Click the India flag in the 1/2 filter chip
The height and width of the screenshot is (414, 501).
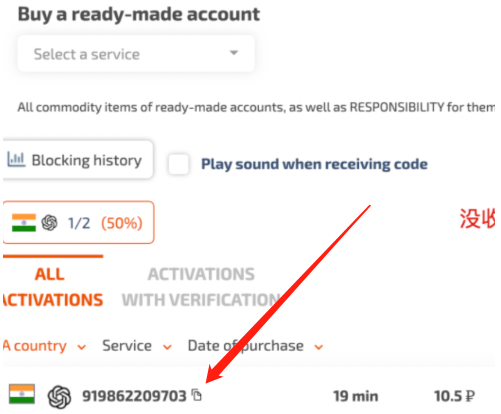coord(24,222)
